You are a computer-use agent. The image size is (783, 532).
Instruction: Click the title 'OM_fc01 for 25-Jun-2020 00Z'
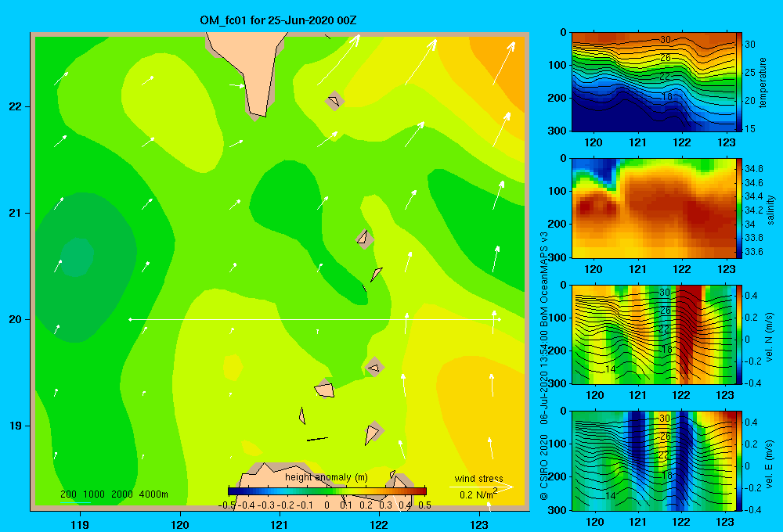(278, 20)
